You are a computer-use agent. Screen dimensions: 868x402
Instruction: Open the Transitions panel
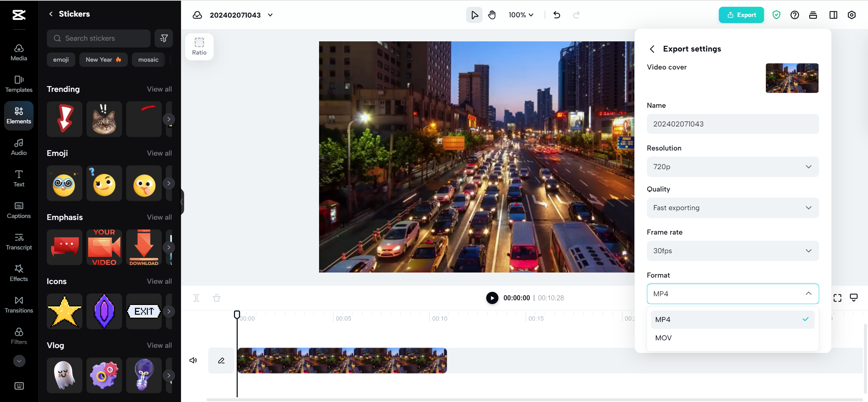(x=19, y=304)
